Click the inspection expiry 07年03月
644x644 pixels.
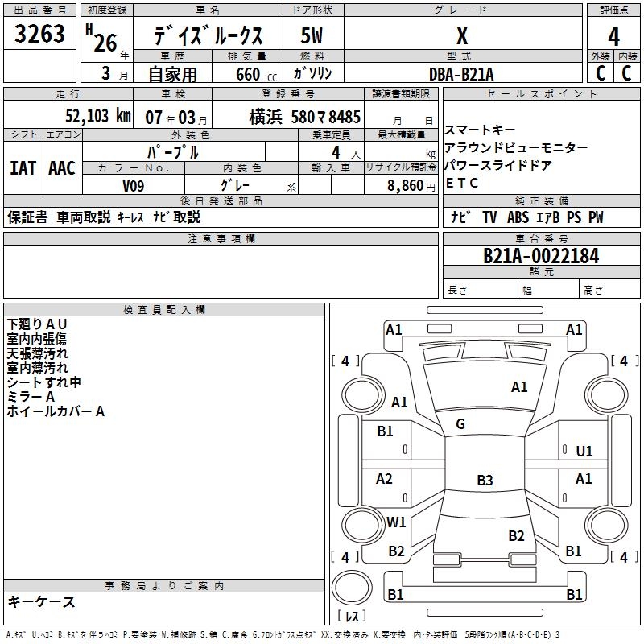click(x=176, y=118)
